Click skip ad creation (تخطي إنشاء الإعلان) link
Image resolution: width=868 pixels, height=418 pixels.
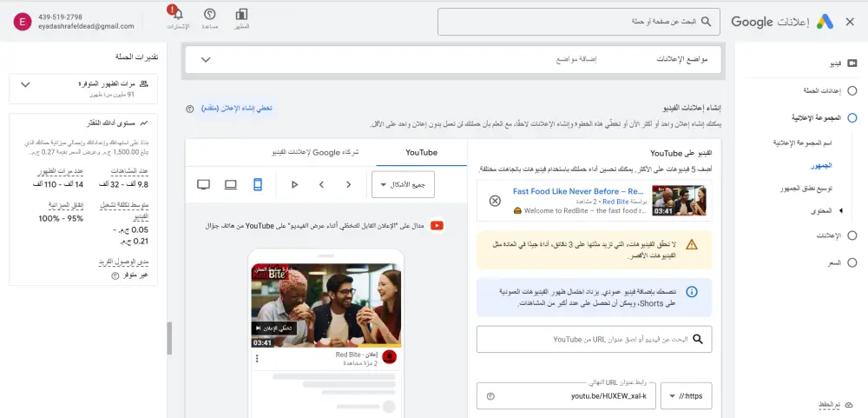pos(237,108)
